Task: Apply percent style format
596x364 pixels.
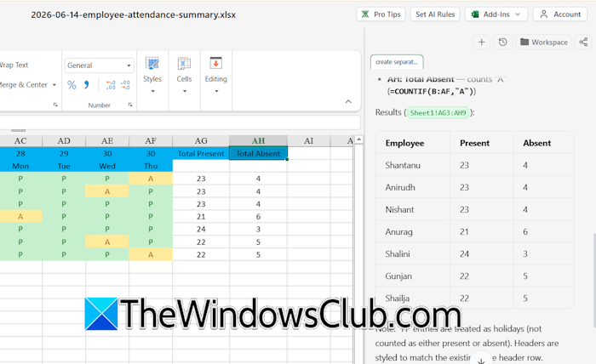Action: click(72, 85)
